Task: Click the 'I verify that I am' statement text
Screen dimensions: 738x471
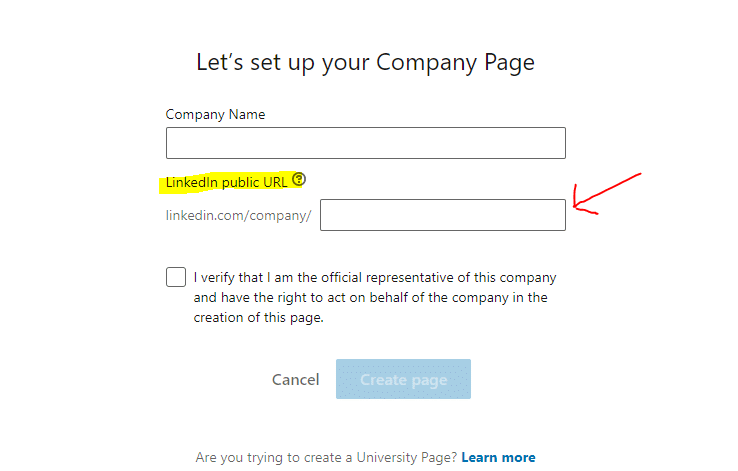Action: tap(375, 278)
